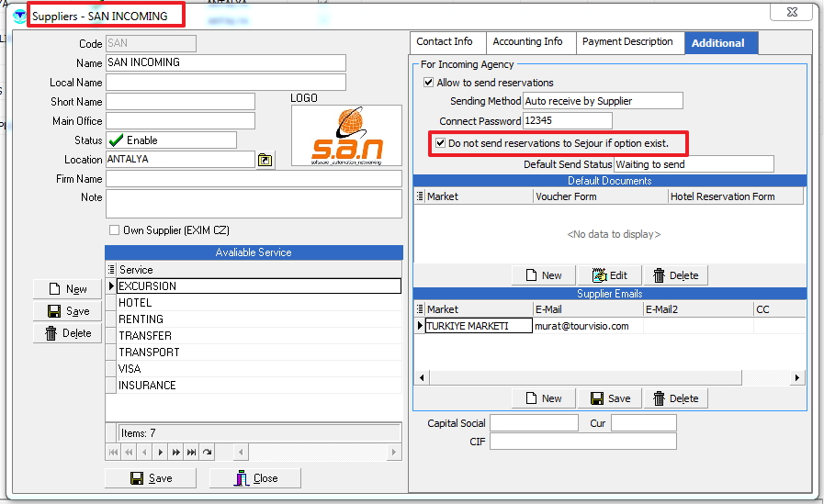Screen dimensions: 824x504
Task: Switch to the Contact Info tab
Action: 445,42
